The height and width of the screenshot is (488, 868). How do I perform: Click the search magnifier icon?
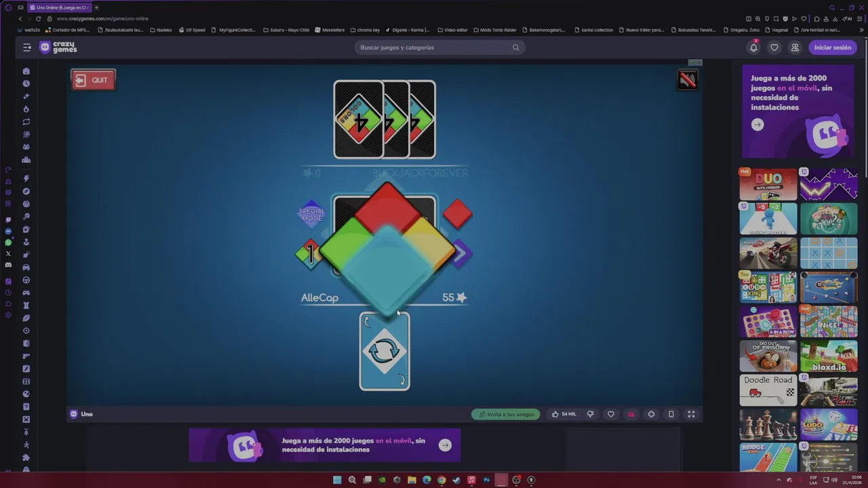coord(516,47)
